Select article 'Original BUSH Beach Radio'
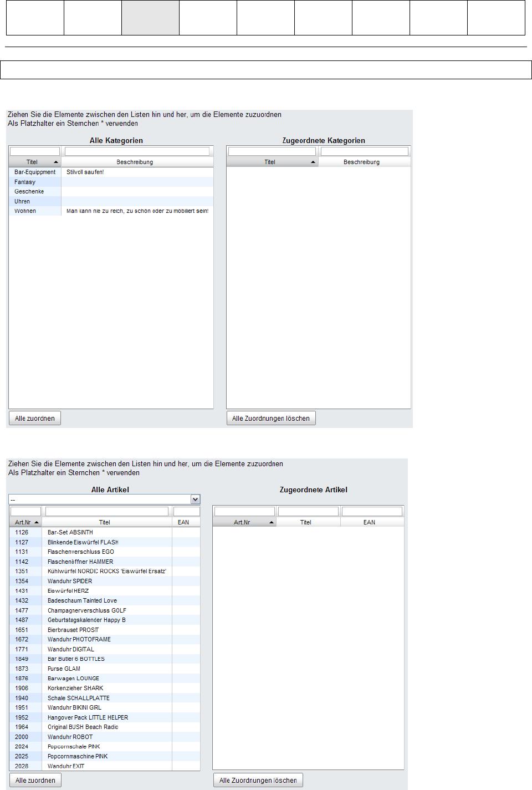 [105, 727]
